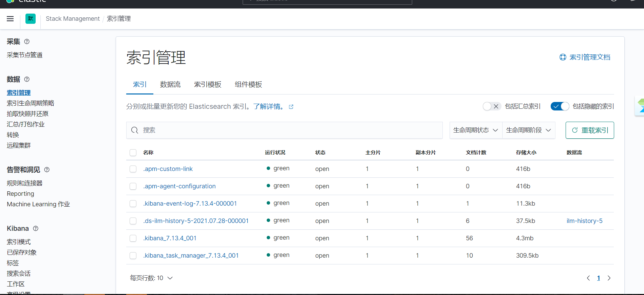Click the search magnifier icon

click(135, 130)
